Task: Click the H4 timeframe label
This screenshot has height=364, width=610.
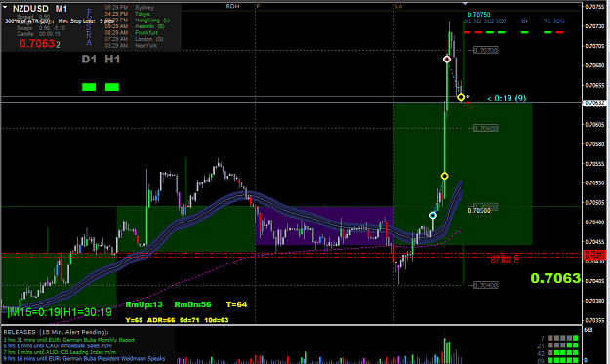Action: (x=524, y=21)
